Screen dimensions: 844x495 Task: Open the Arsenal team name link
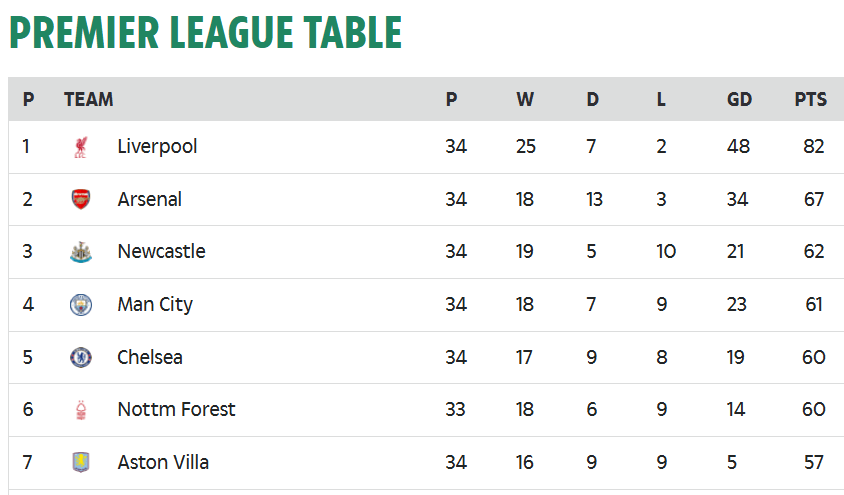(150, 199)
